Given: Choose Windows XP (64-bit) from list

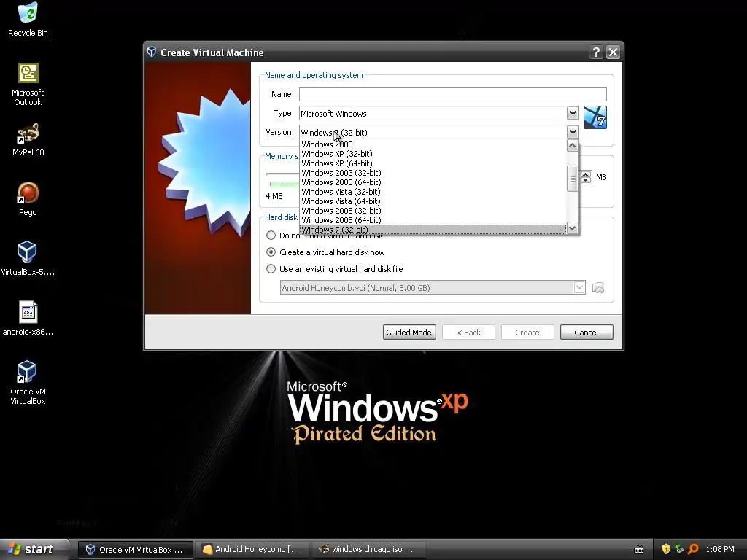Looking at the screenshot, I should (433, 163).
